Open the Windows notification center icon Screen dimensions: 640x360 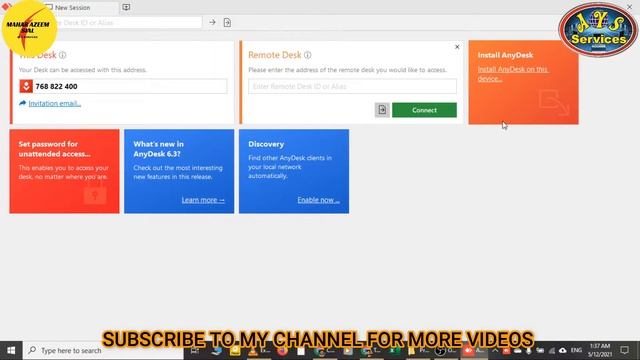click(624, 350)
